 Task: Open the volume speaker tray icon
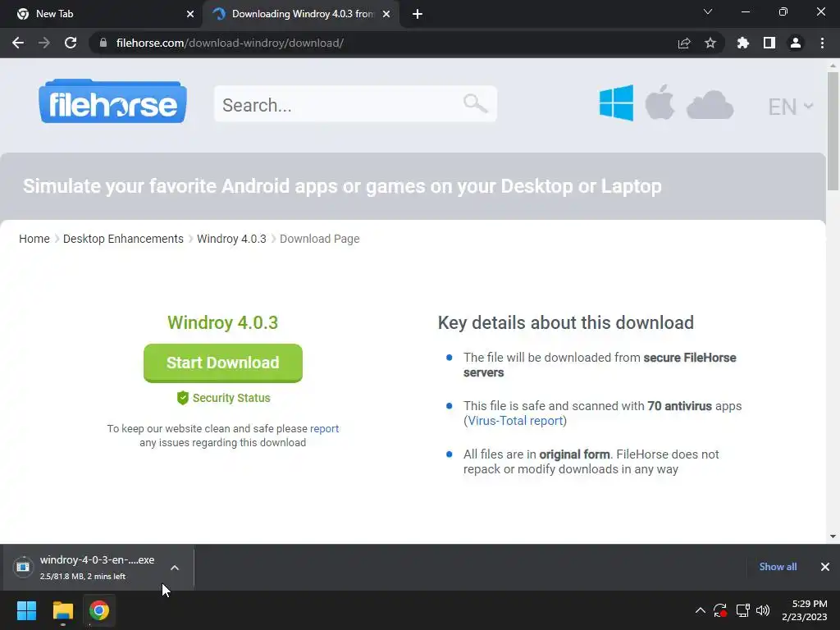point(763,610)
